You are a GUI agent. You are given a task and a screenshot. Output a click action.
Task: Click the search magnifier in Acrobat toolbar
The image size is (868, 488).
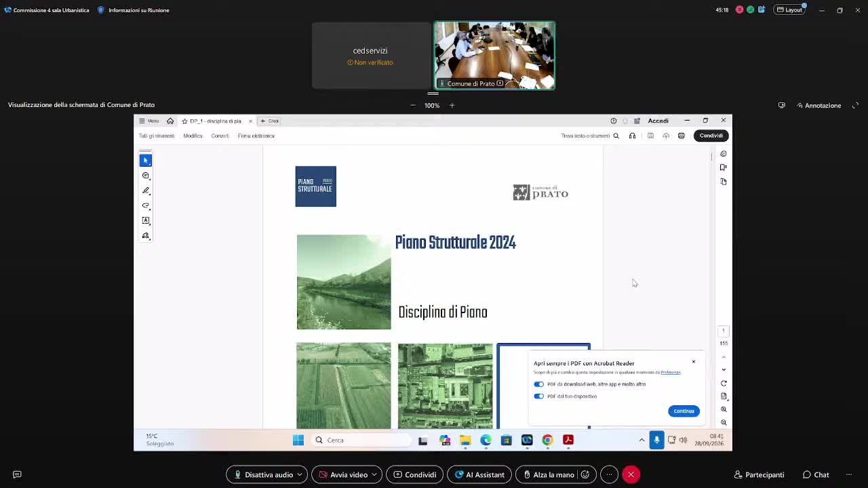[616, 136]
